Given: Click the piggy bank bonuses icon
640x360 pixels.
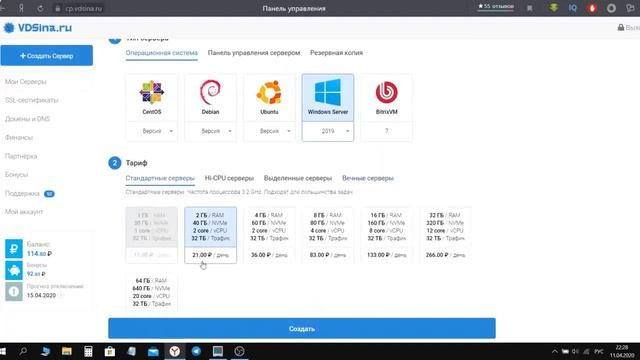Looking at the screenshot, I should point(14,270).
